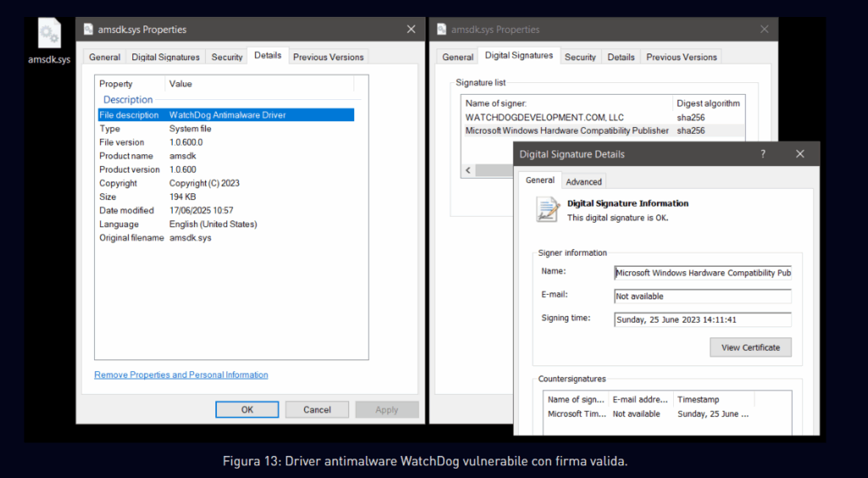Select Details tab in left Properties window
Screen dimensions: 868x478
coord(268,55)
